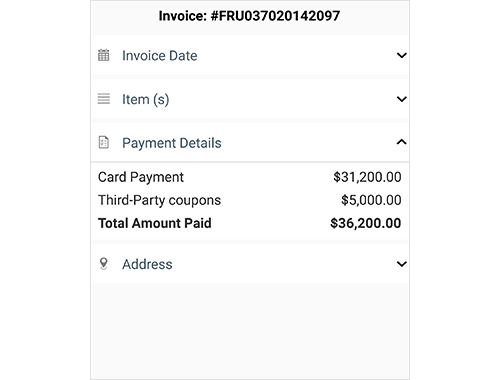The width and height of the screenshot is (500, 380).
Task: Select the $31,200.00 card payment amount
Action: pos(367,177)
